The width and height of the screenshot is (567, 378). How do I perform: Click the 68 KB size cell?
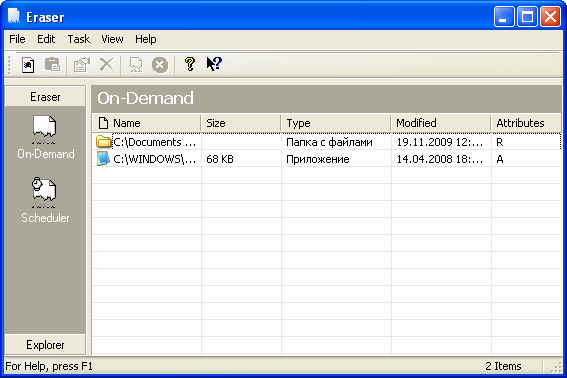pyautogui.click(x=220, y=159)
